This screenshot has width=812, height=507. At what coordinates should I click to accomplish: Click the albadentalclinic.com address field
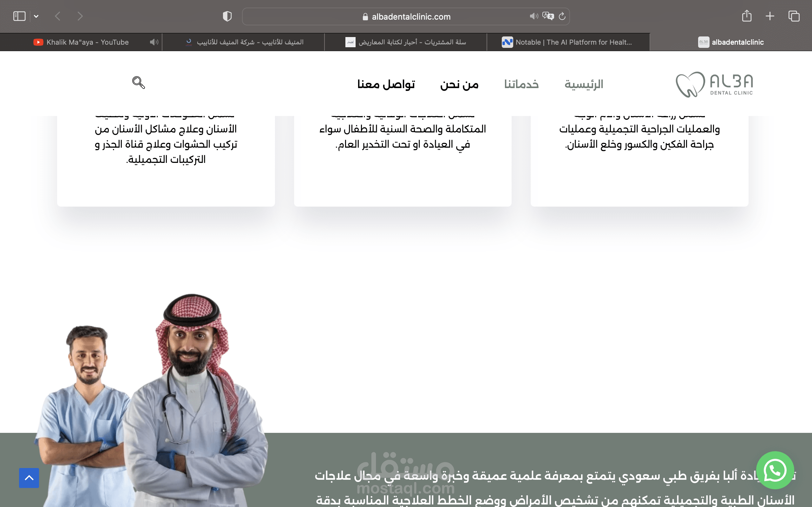[411, 17]
